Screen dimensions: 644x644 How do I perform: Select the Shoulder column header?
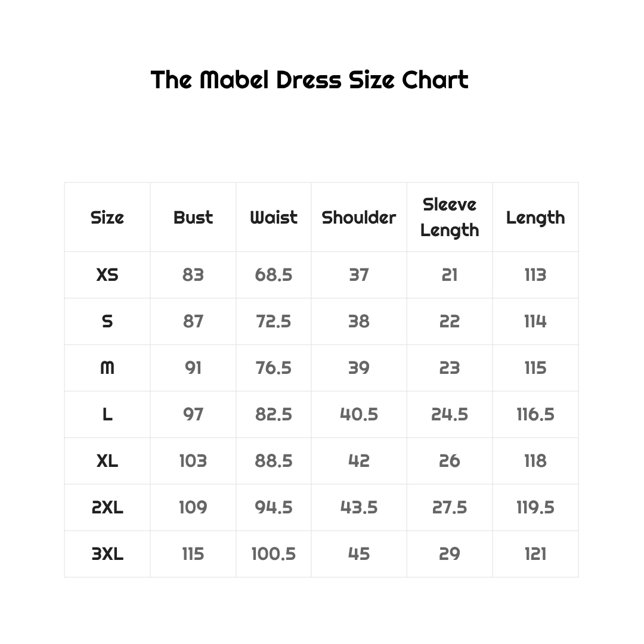tap(359, 218)
